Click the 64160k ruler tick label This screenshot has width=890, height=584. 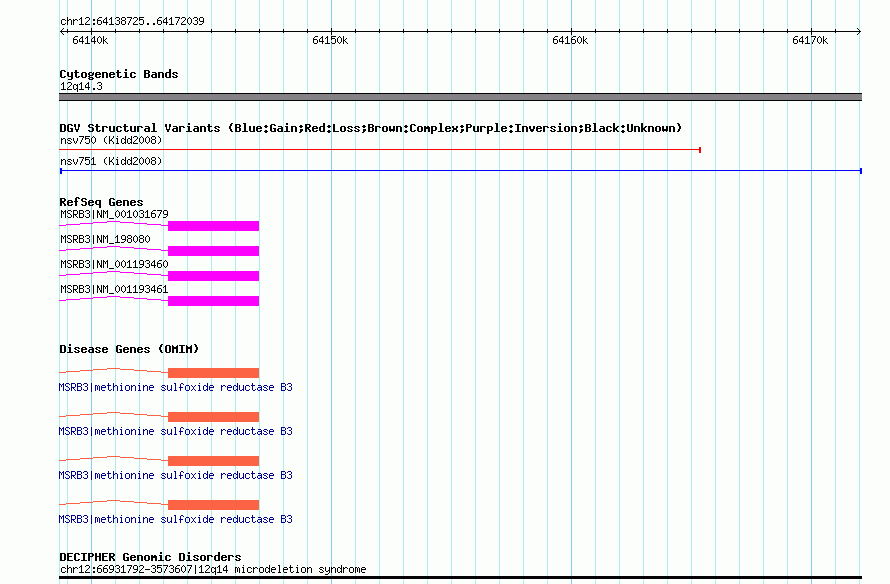click(570, 40)
